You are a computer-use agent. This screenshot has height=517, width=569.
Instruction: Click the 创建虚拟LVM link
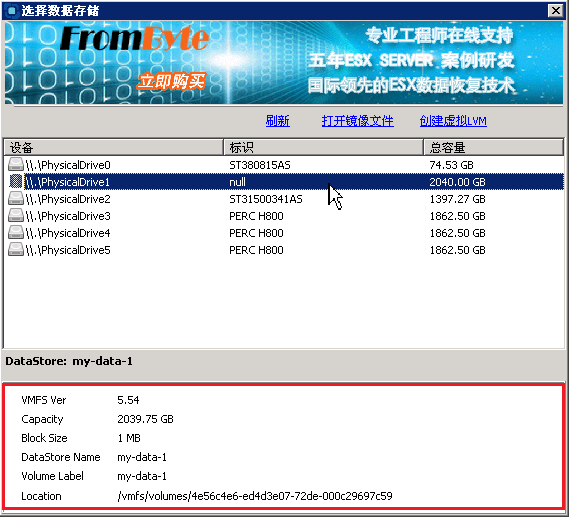453,121
